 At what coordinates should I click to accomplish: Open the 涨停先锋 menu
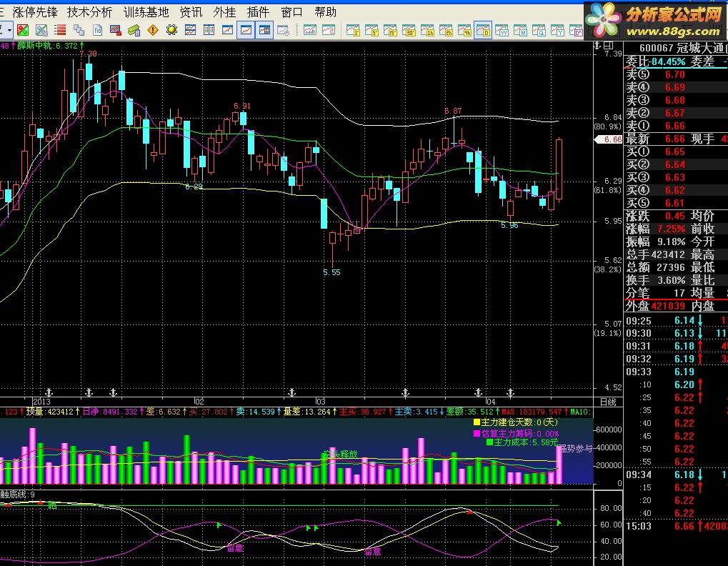(35, 12)
